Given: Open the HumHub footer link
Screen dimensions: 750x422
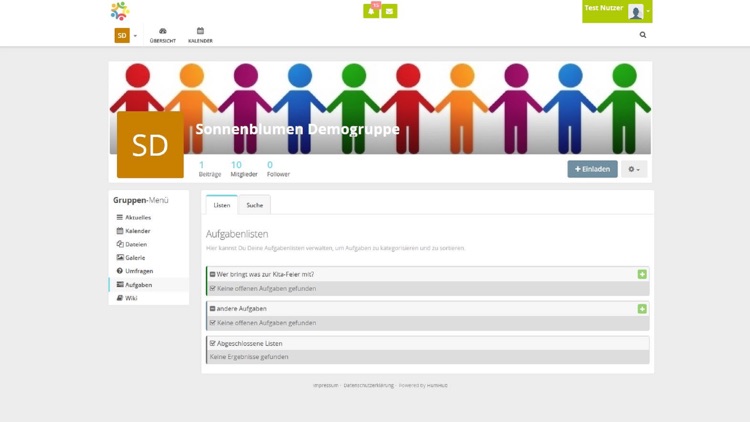Looking at the screenshot, I should (x=437, y=385).
